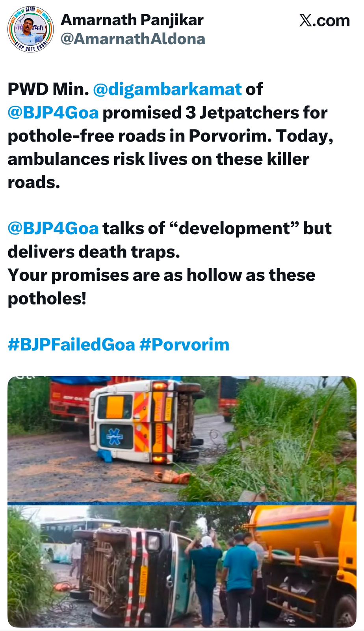Screen dimensions: 364x631
Task: Visit the @AmarnathAldona handle
Action: pyautogui.click(x=133, y=39)
